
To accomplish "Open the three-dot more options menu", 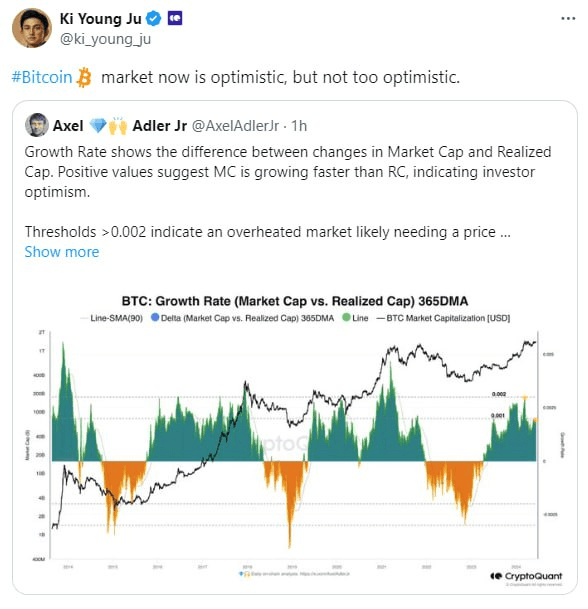I will pyautogui.click(x=568, y=18).
